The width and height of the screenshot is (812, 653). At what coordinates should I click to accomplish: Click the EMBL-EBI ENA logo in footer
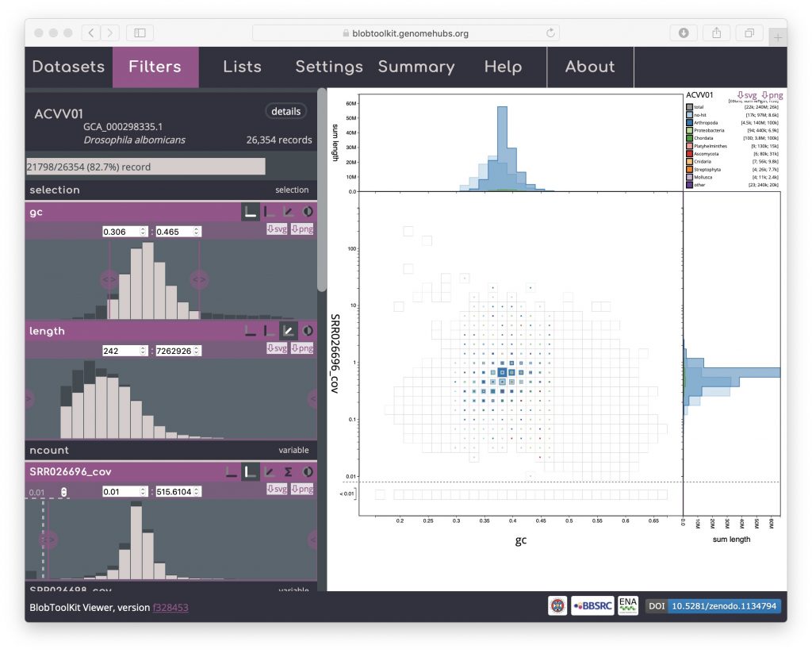[628, 606]
